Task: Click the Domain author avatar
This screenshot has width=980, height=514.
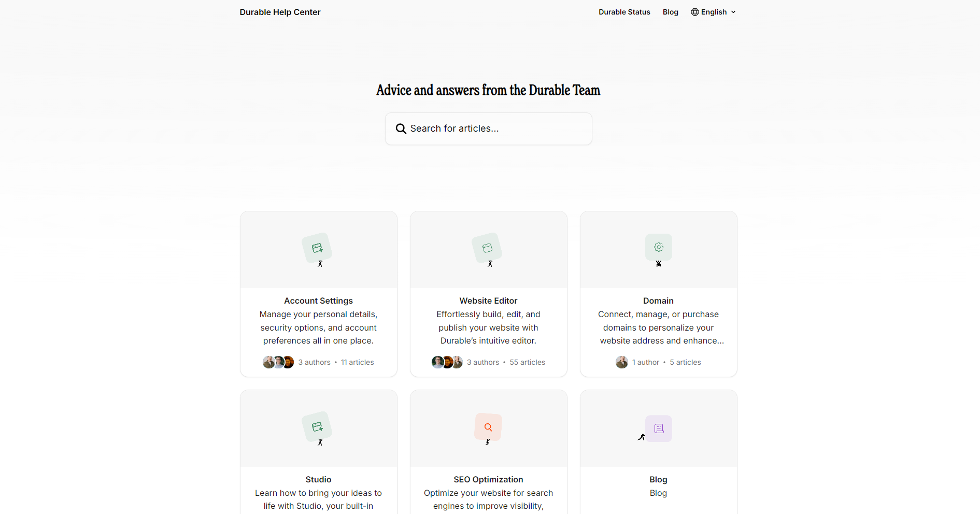Action: coord(621,362)
